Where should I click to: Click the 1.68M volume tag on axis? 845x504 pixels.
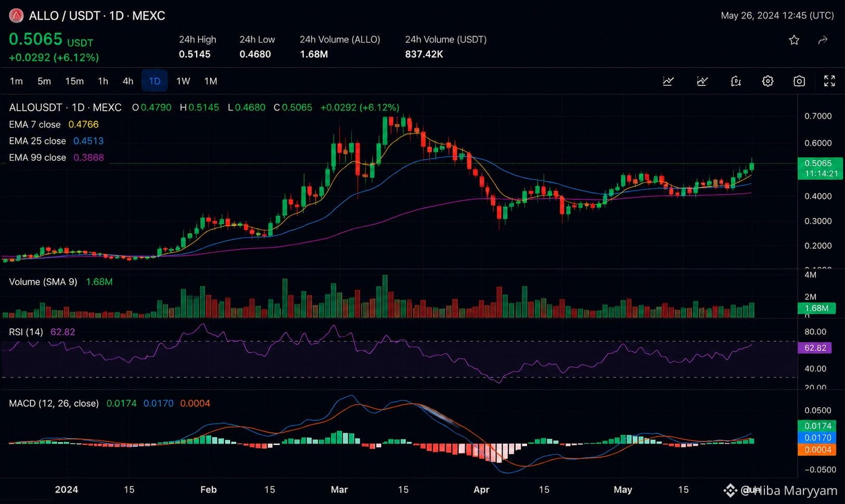click(x=816, y=308)
